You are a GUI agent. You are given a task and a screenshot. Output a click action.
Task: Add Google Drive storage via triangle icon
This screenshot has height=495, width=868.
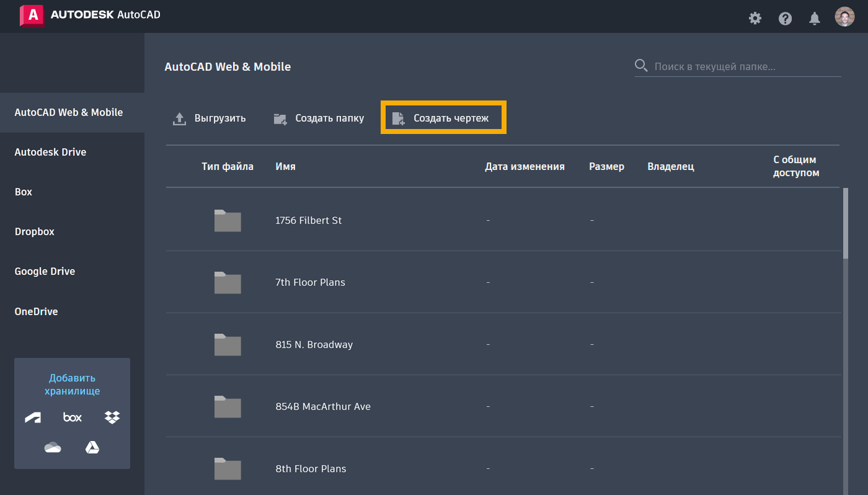pos(92,447)
